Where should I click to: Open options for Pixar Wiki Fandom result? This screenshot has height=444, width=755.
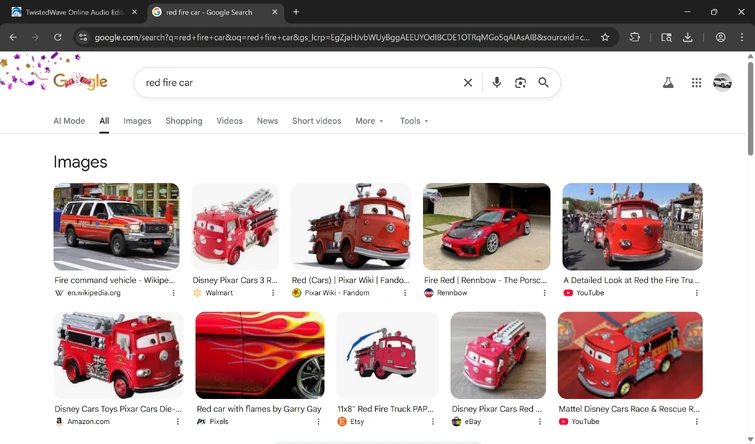405,293
